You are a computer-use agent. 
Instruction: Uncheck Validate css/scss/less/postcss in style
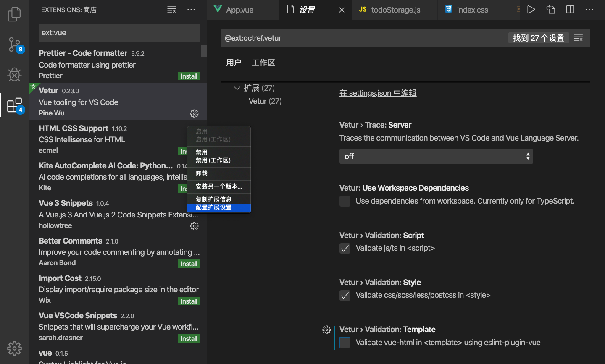(x=345, y=295)
